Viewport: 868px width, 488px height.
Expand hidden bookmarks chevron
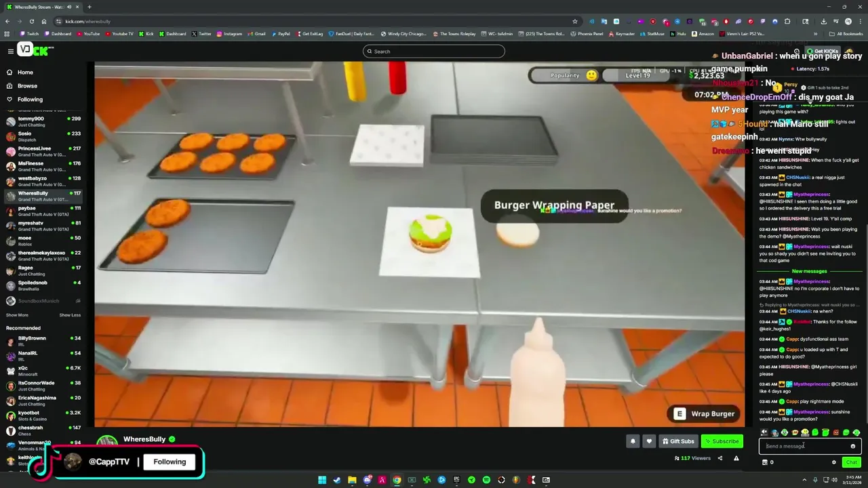tap(815, 34)
